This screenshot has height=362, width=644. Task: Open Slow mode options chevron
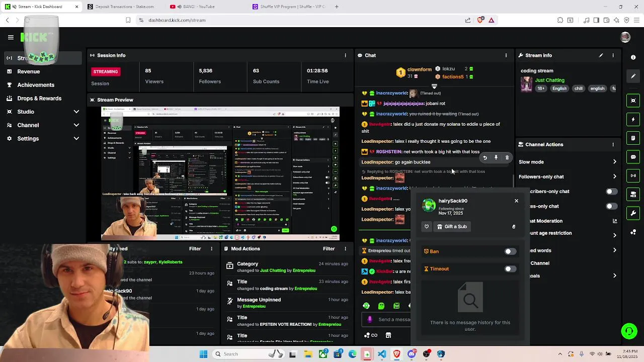tap(614, 162)
